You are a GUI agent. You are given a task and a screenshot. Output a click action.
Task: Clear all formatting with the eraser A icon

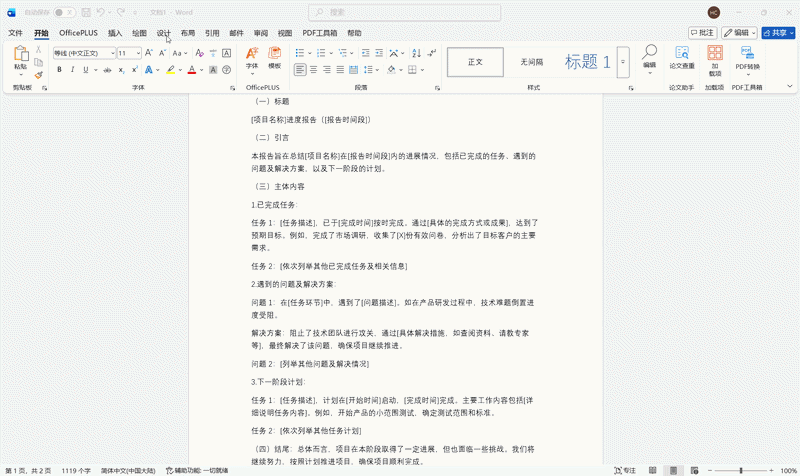click(199, 53)
